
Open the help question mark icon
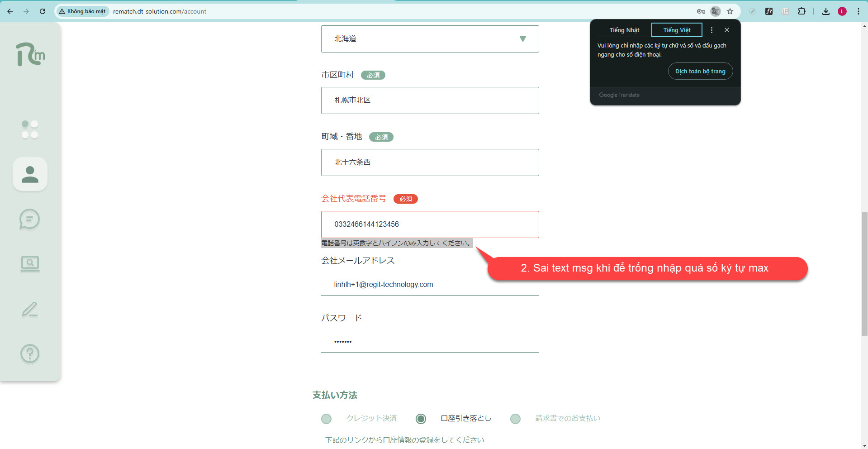(30, 353)
